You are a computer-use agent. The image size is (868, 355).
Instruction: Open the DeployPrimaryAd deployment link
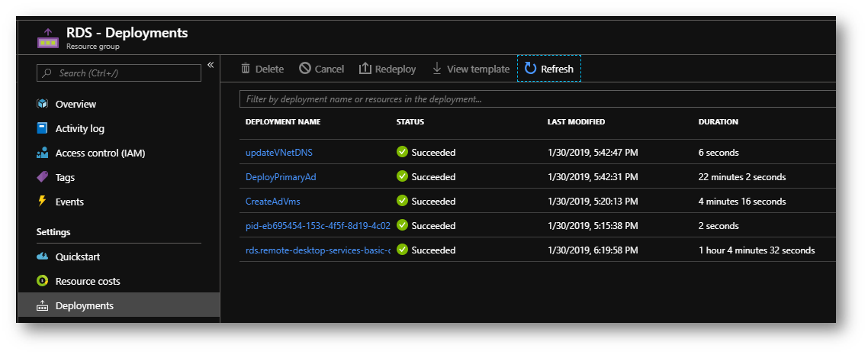tap(281, 176)
